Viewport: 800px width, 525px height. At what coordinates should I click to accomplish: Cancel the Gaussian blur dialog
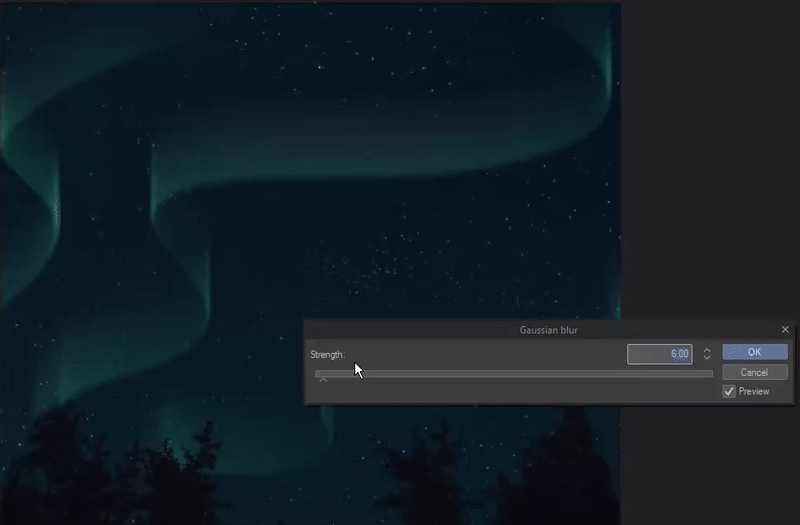(x=755, y=372)
